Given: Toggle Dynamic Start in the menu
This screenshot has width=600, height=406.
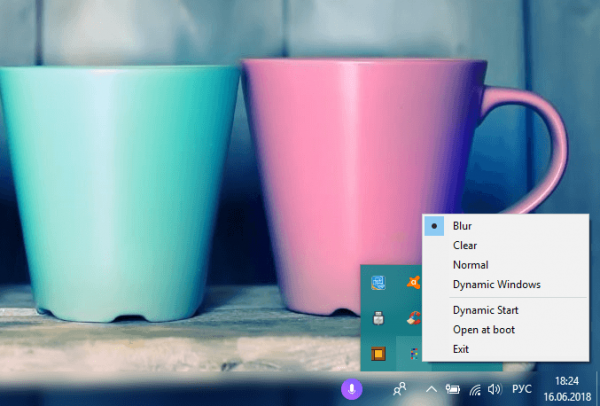Looking at the screenshot, I should [x=505, y=310].
